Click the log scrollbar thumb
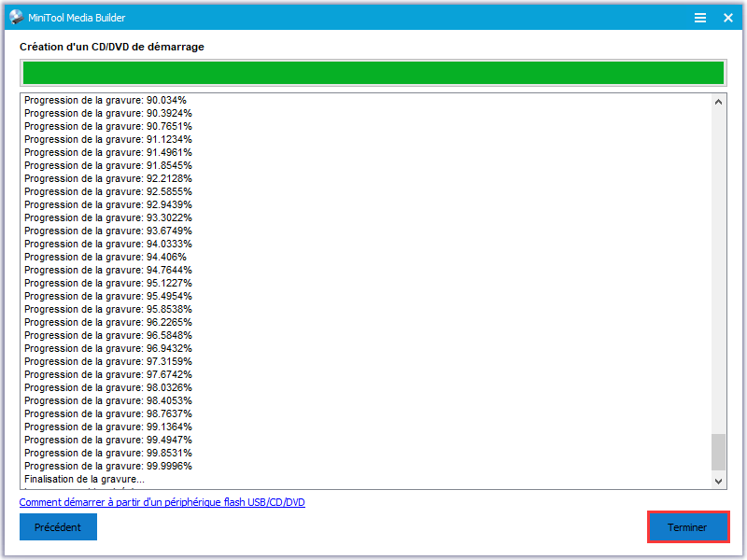The height and width of the screenshot is (560, 747). pyautogui.click(x=718, y=452)
